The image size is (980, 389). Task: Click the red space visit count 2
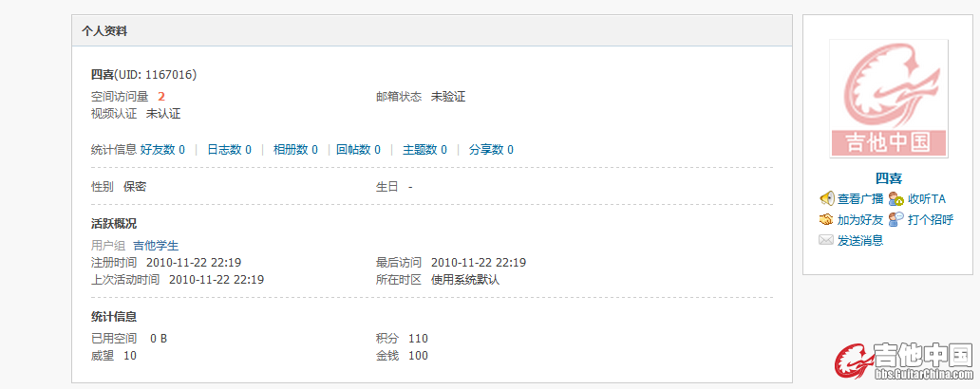[x=161, y=96]
